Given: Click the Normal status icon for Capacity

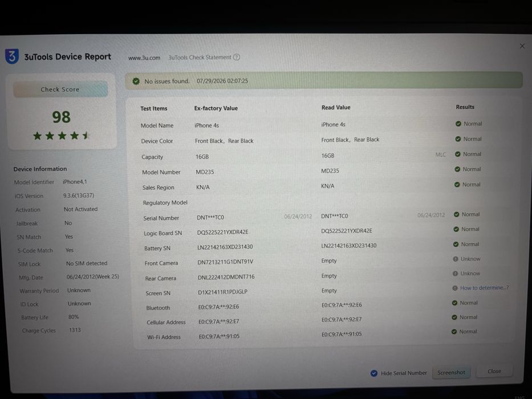Looking at the screenshot, I should click(x=457, y=154).
